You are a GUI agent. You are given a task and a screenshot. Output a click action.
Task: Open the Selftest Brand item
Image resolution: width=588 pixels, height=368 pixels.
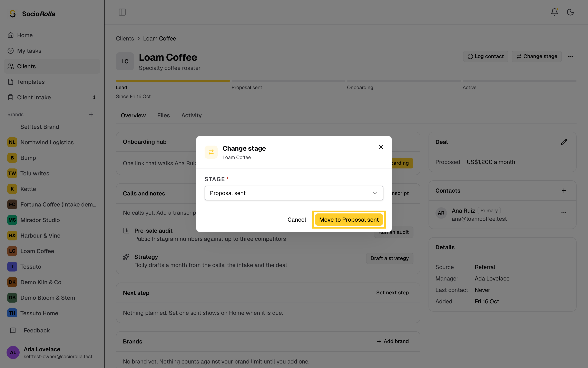point(52,127)
